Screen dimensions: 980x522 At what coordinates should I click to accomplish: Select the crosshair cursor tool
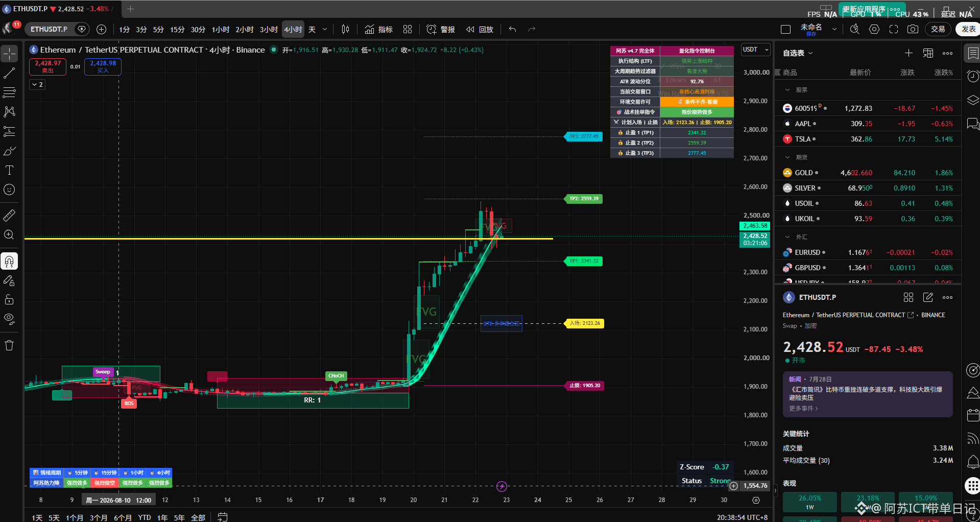(x=9, y=54)
